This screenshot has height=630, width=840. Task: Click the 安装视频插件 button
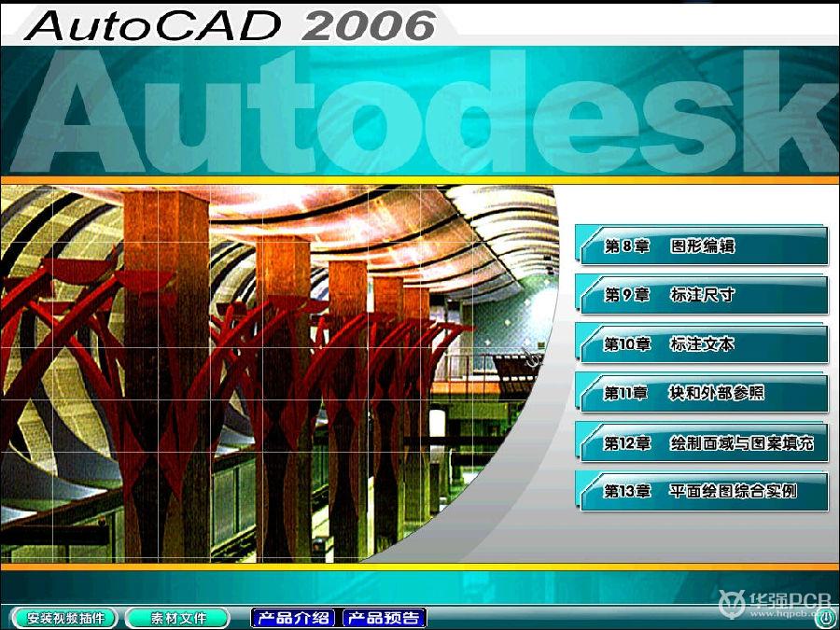coord(64,618)
